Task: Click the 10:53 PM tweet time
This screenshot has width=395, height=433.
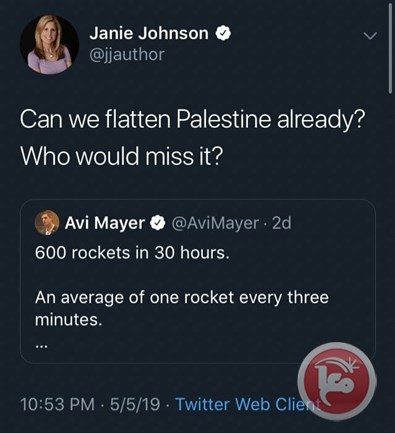Action: [57, 404]
